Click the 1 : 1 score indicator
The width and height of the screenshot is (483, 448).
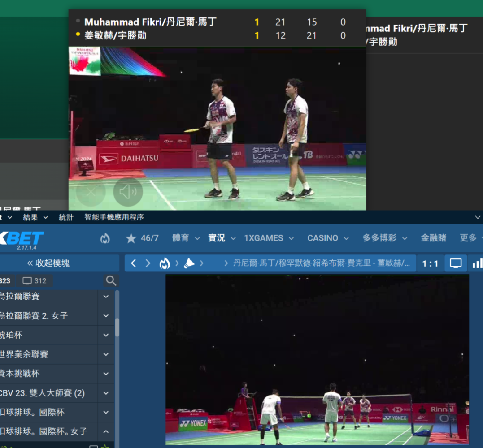point(430,263)
